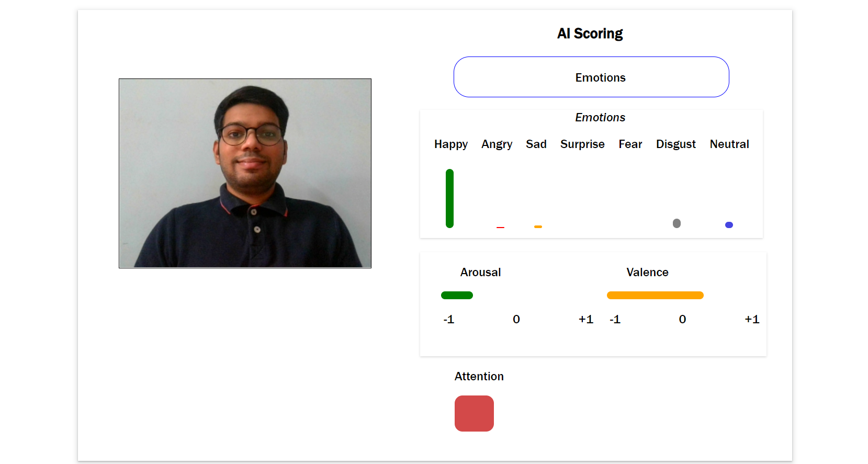The width and height of the screenshot is (868, 464).
Task: Click the AI Scoring title
Action: 590,33
